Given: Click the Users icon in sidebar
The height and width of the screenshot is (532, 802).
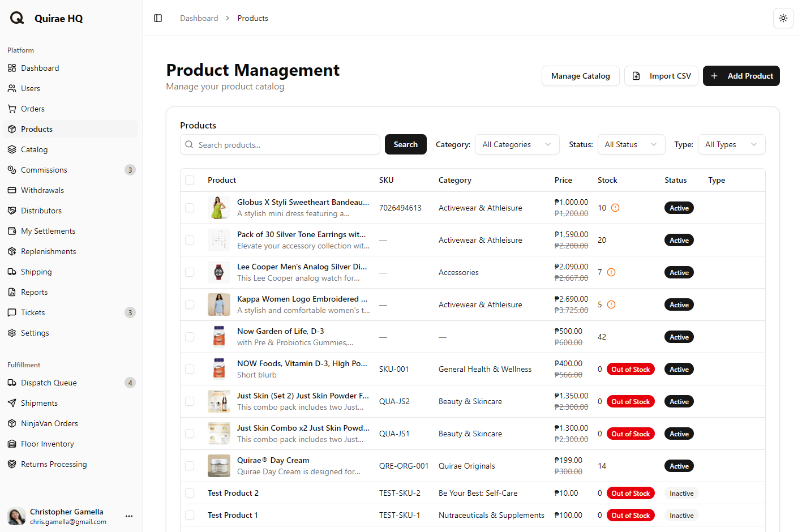Looking at the screenshot, I should [x=12, y=88].
